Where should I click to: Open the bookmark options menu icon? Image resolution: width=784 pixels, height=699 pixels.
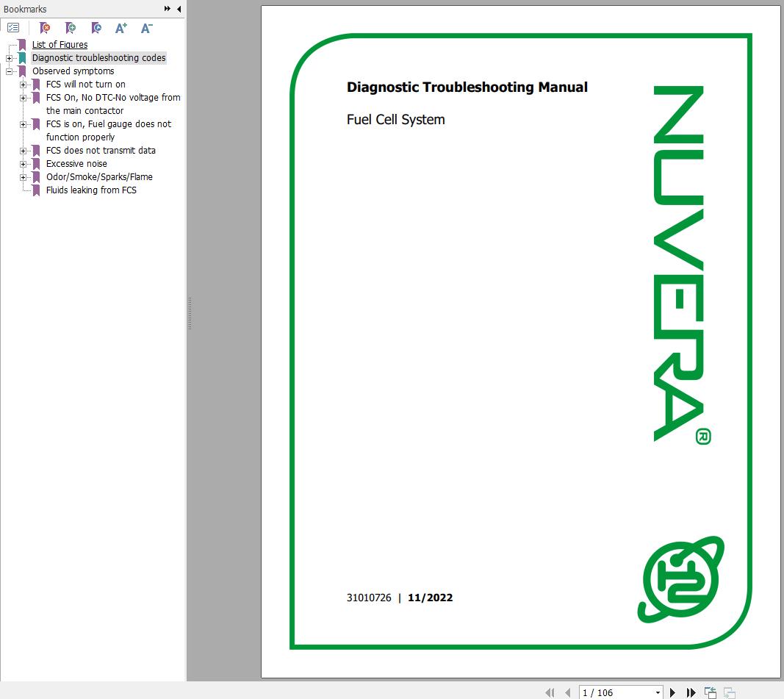tap(13, 27)
